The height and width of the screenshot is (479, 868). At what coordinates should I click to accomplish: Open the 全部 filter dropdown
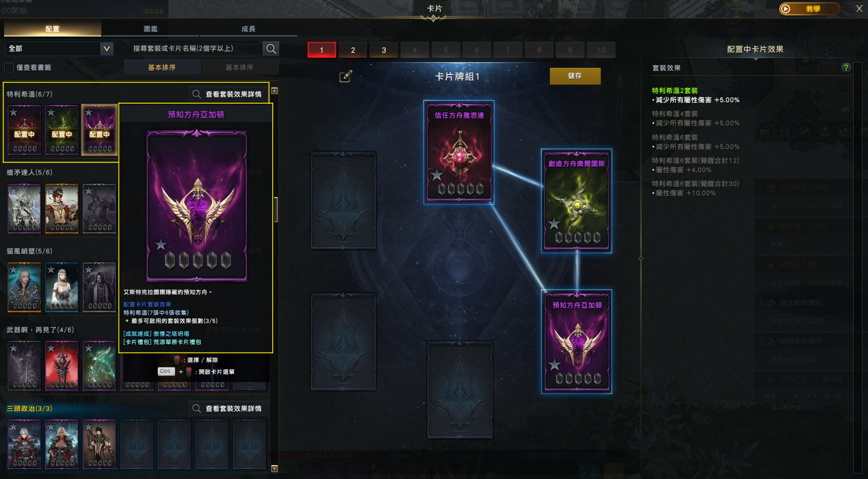click(59, 48)
